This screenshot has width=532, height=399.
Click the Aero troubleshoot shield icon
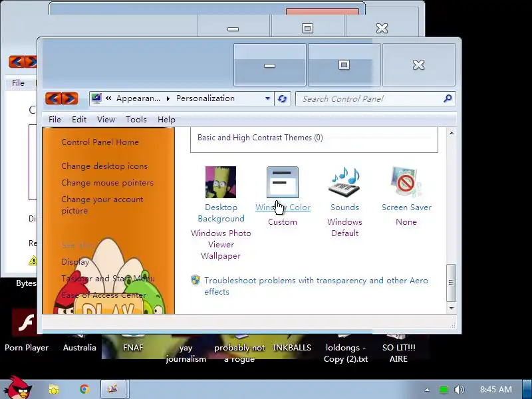click(196, 280)
